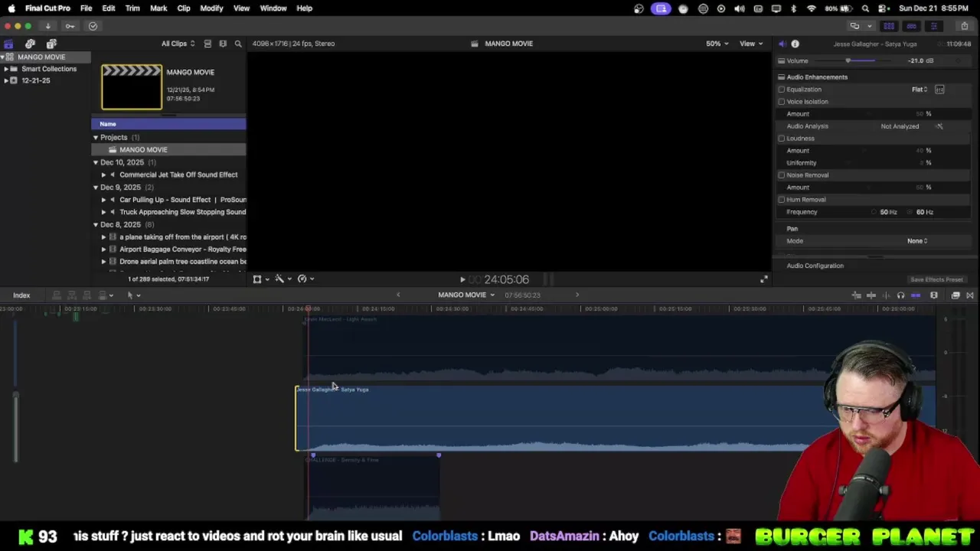Play the timeline from viewer play button
Image resolution: width=980 pixels, height=551 pixels.
point(462,280)
